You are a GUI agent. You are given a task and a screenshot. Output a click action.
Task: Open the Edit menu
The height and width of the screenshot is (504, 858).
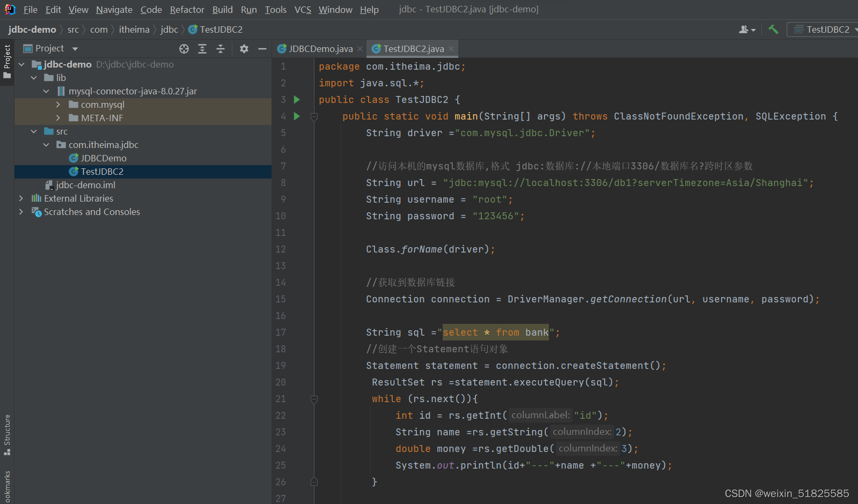[x=53, y=10]
